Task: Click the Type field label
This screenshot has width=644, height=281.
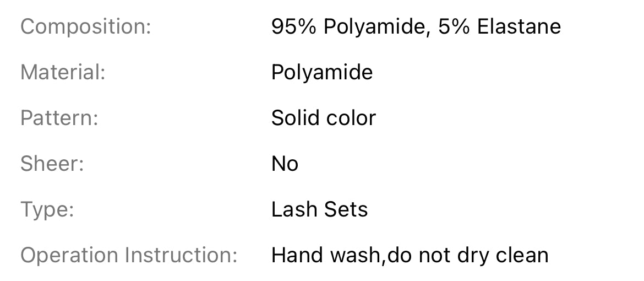Action: [x=47, y=209]
